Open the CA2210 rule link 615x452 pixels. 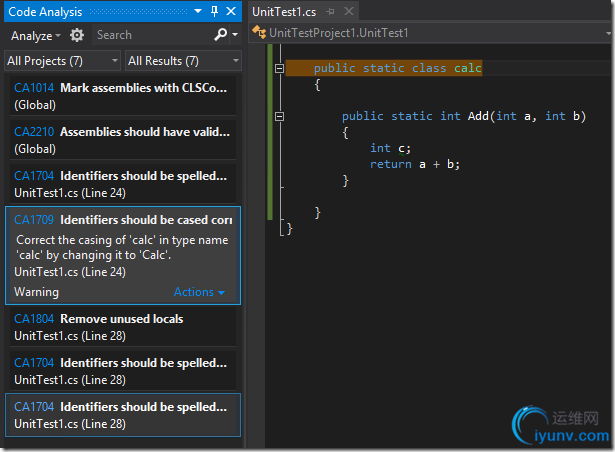click(x=34, y=132)
